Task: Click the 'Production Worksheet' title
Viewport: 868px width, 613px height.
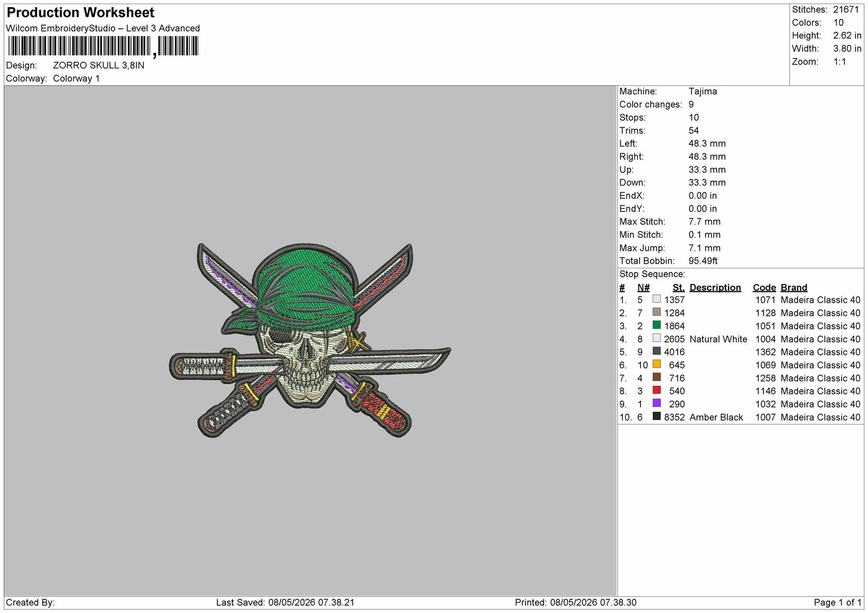Action: point(80,13)
